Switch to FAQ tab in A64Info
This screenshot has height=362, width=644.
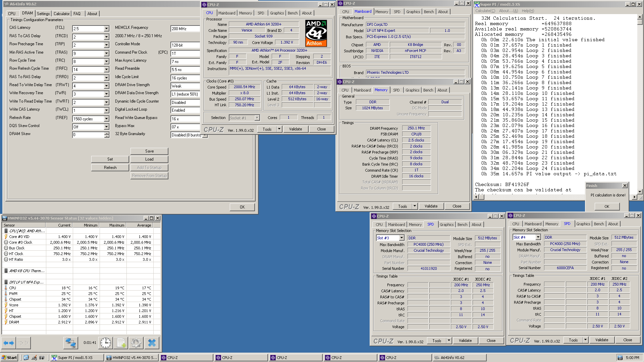coord(77,14)
